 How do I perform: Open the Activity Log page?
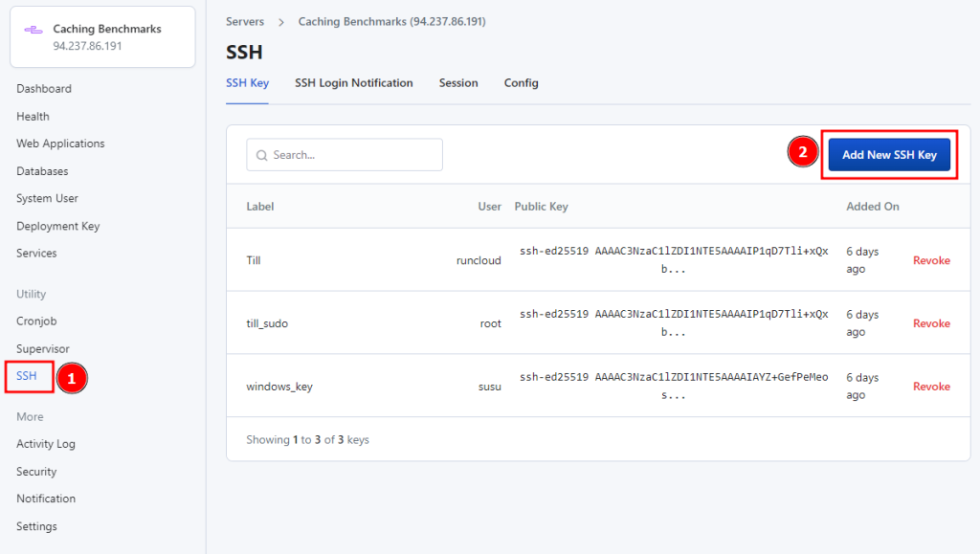46,444
